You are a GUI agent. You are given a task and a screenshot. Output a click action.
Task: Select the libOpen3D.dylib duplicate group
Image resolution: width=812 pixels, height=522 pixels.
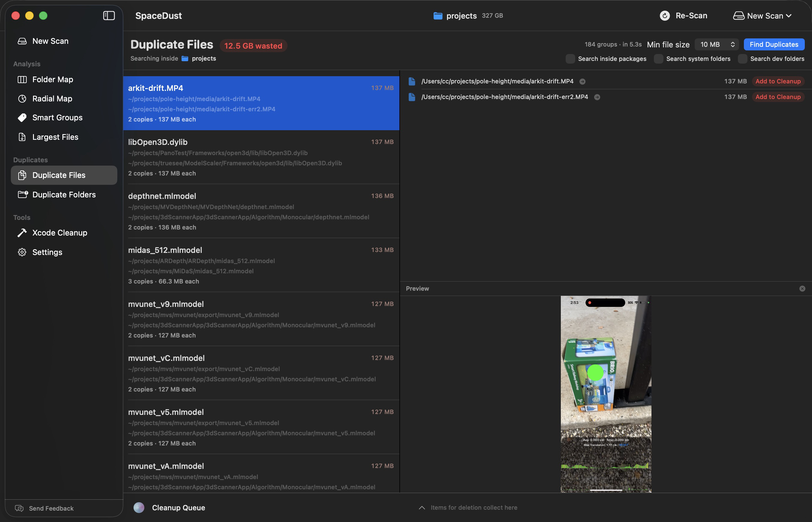[261, 157]
